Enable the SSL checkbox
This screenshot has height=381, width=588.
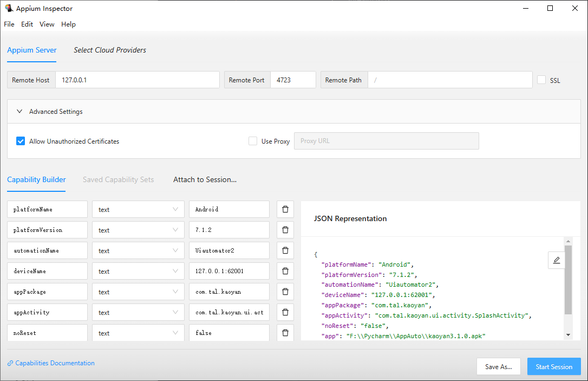[x=541, y=80]
